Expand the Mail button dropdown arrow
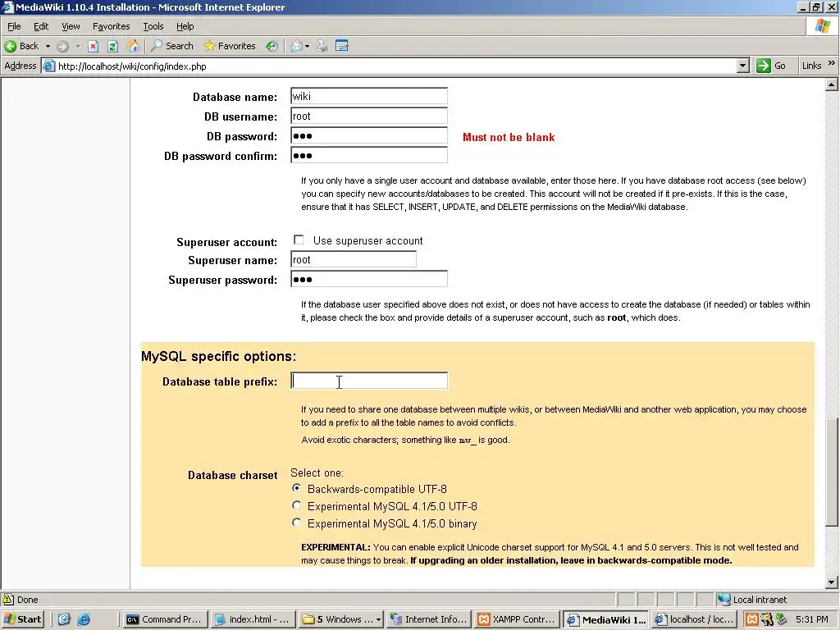Viewport: 840px width, 630px height. tap(307, 46)
